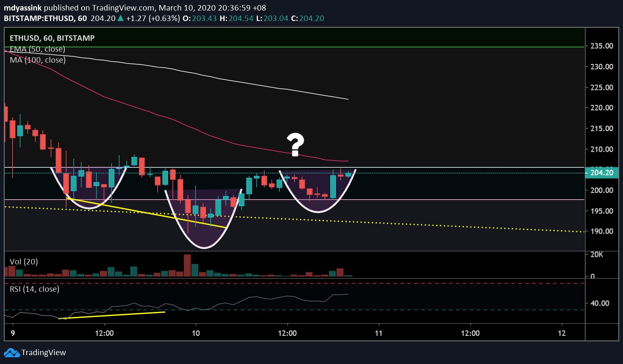Select the ETHUSD, 60, BITSTAMP chart legend
Viewport: 623px width, 364px height.
pos(52,38)
